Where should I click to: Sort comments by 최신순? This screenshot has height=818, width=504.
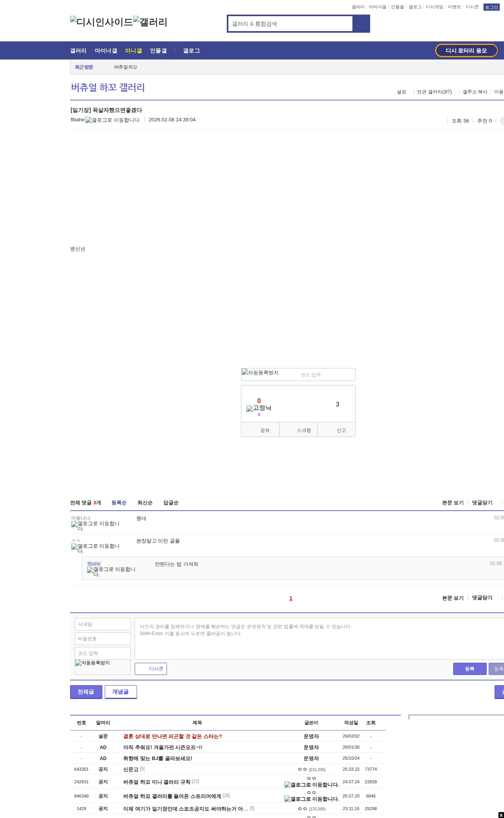pyautogui.click(x=145, y=503)
